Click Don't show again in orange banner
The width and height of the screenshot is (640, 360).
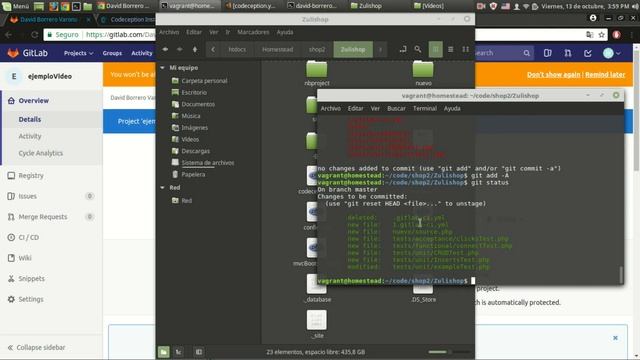click(553, 75)
